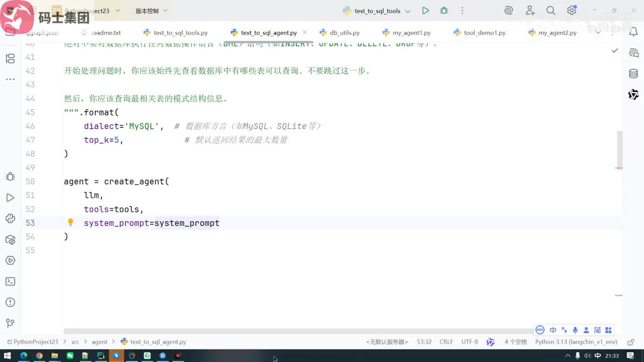Open the right sidebar plugin icon below Database

[x=633, y=95]
